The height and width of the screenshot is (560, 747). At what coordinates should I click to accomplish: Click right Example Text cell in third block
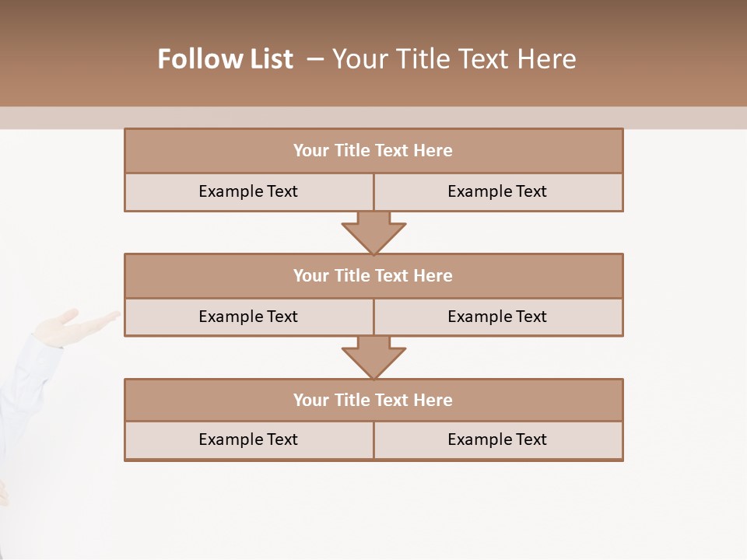[x=498, y=439]
